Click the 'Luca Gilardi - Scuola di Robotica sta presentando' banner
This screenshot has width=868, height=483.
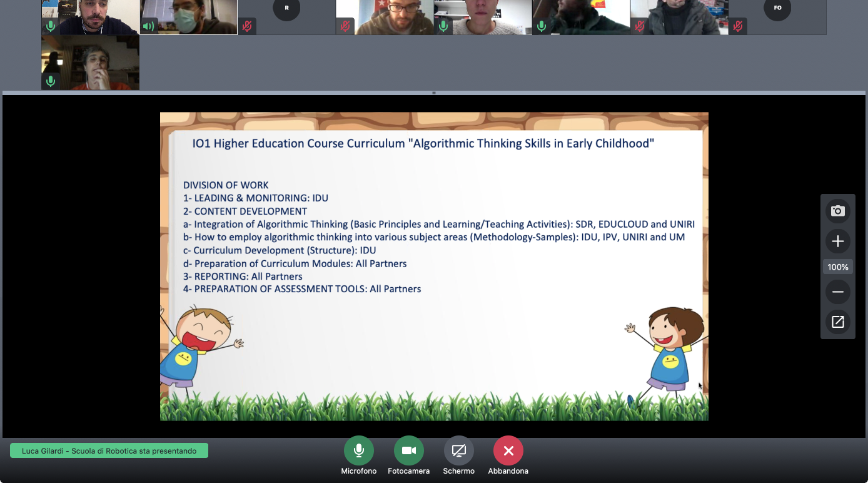click(x=109, y=450)
